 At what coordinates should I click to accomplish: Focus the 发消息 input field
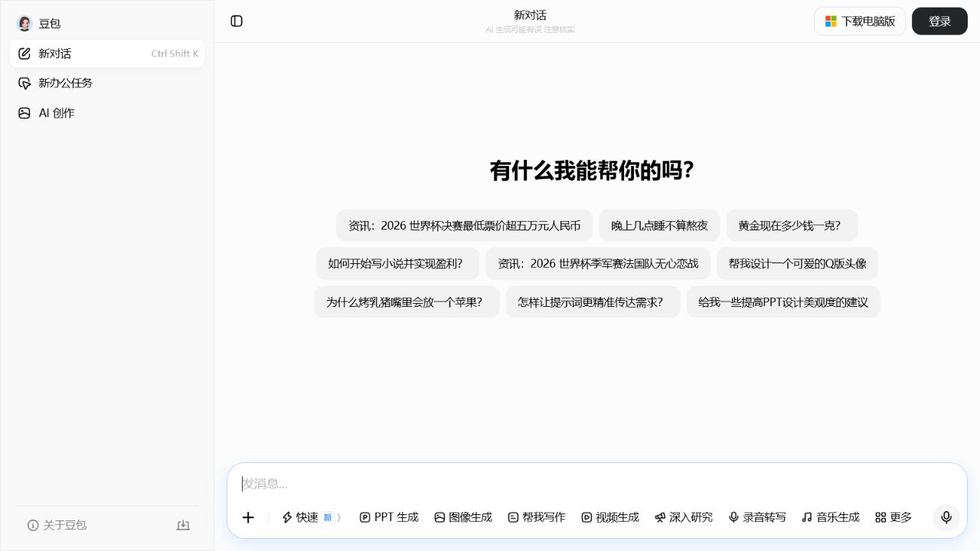pos(597,484)
